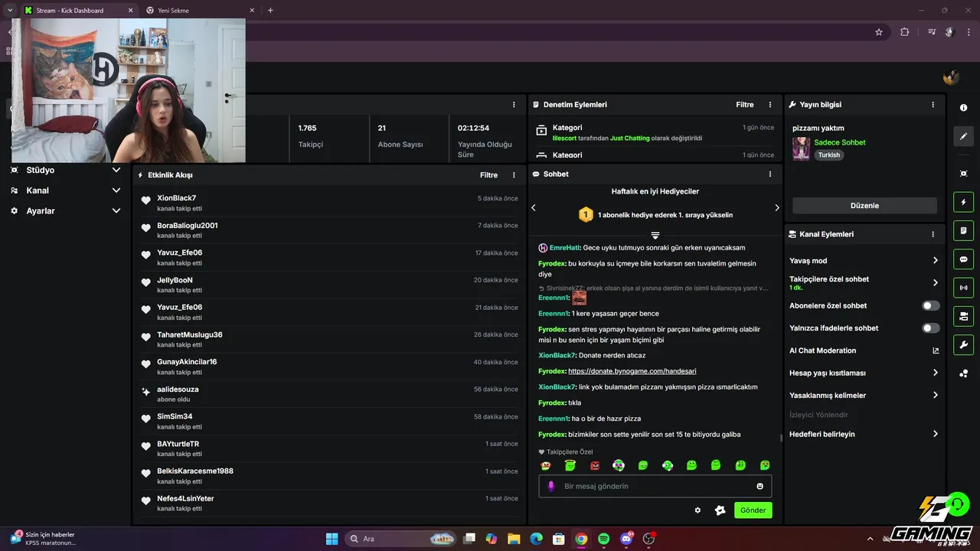Open a new browser tab
The image size is (980, 551).
[x=270, y=11]
